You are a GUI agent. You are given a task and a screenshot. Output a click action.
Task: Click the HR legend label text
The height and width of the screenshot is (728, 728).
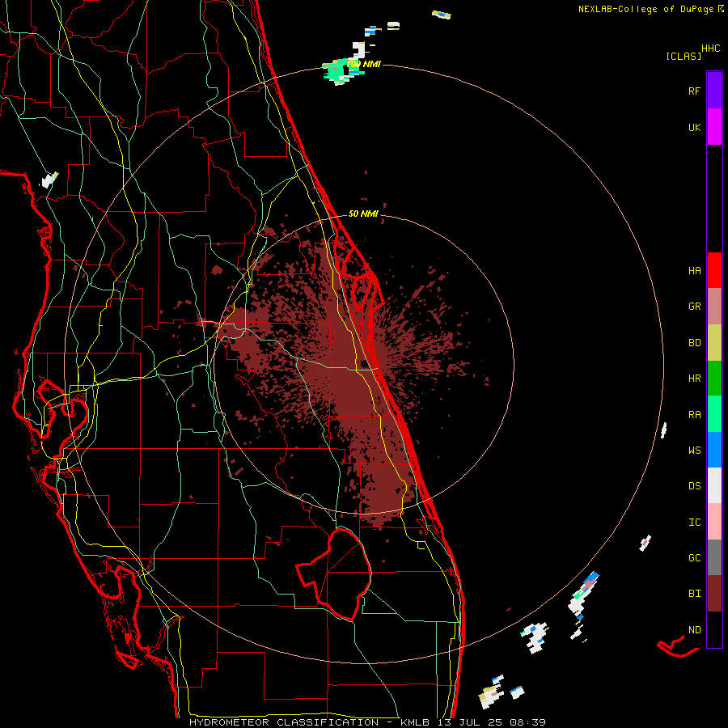pos(695,378)
